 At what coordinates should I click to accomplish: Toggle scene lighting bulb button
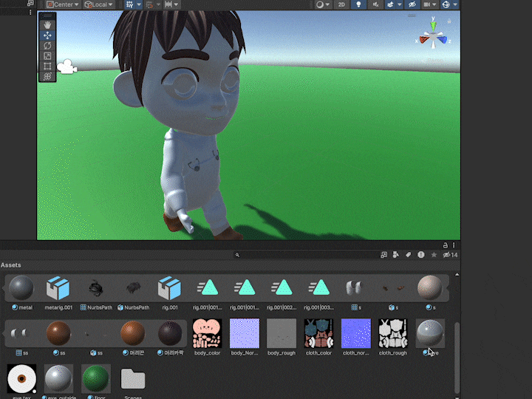tap(358, 4)
